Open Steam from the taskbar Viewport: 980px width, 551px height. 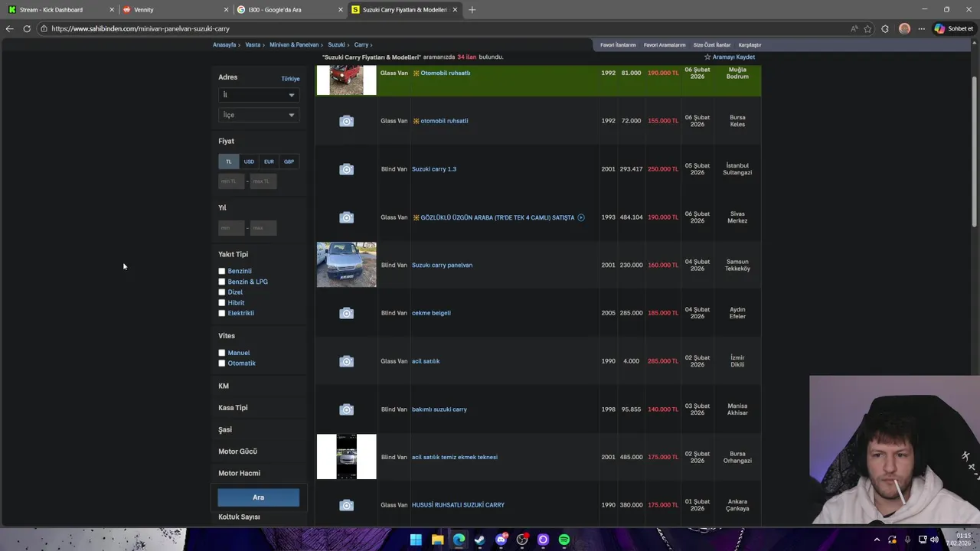(480, 540)
